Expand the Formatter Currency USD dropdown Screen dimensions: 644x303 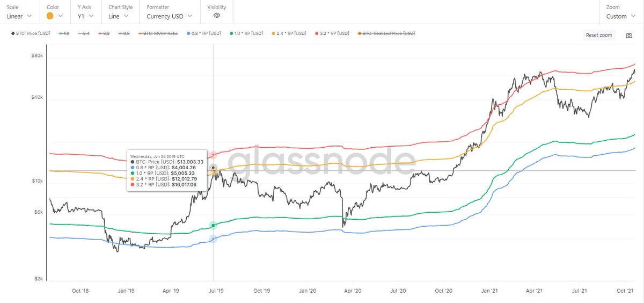169,16
